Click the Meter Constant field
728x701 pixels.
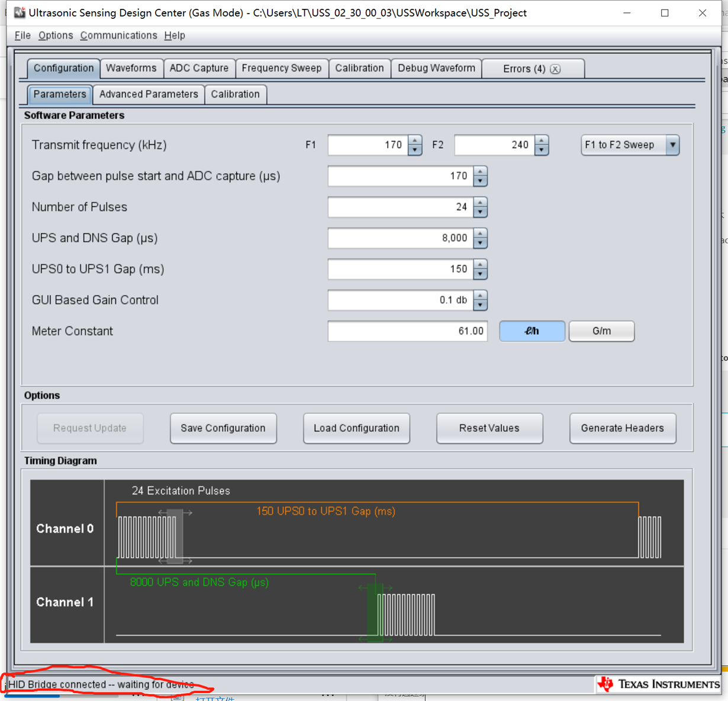point(408,331)
